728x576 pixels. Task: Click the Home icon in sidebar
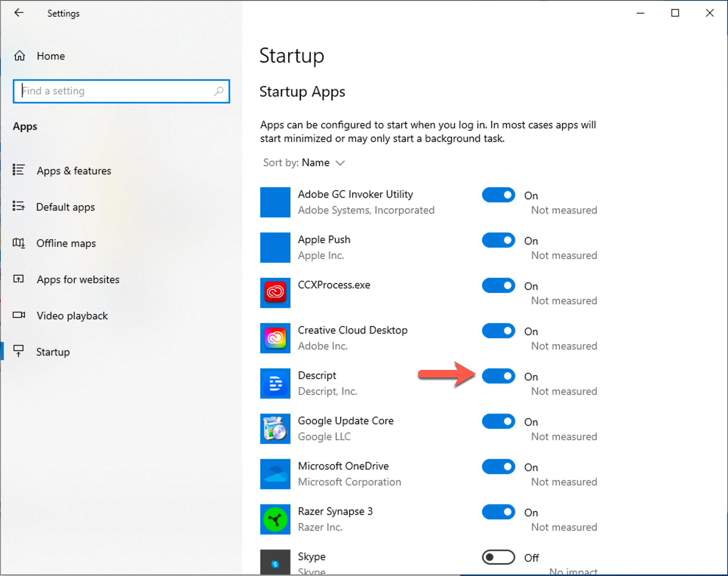point(20,56)
